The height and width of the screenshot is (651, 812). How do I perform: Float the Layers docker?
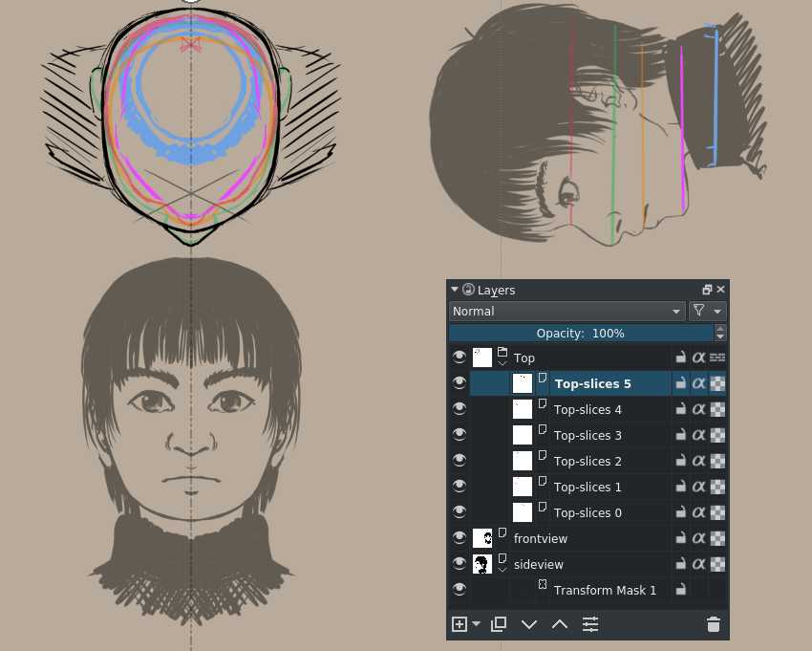705,289
